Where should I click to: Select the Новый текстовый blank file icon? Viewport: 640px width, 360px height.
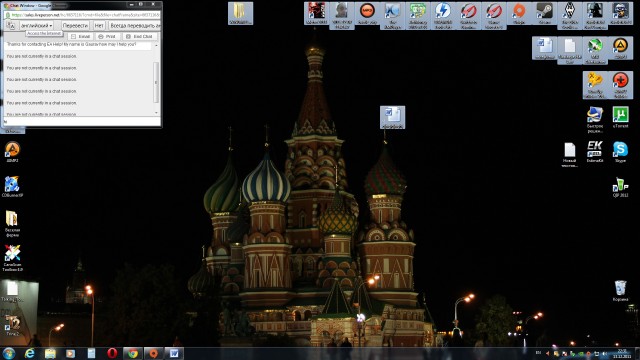569,154
